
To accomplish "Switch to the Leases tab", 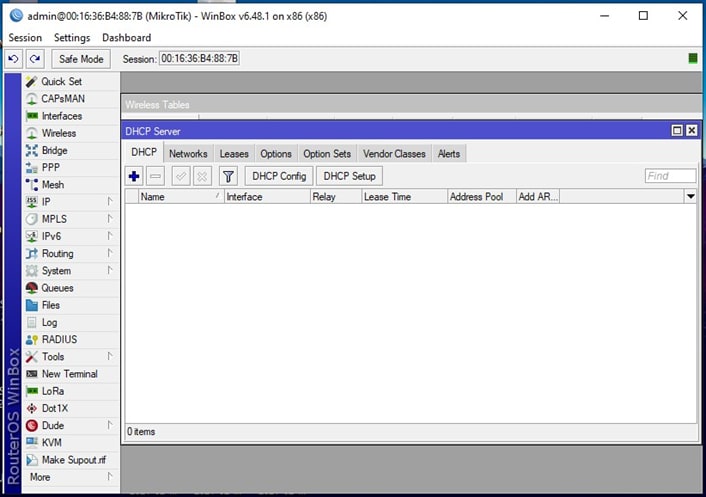I will (234, 154).
